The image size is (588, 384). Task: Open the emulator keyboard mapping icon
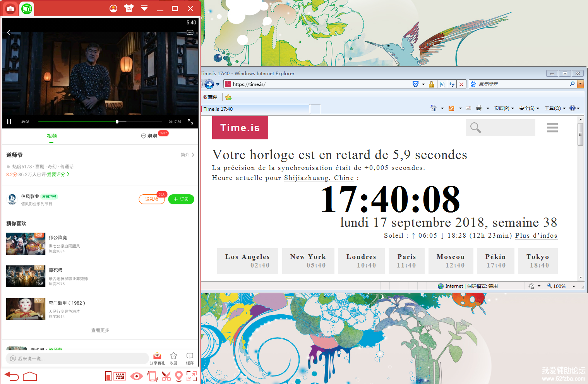[120, 376]
